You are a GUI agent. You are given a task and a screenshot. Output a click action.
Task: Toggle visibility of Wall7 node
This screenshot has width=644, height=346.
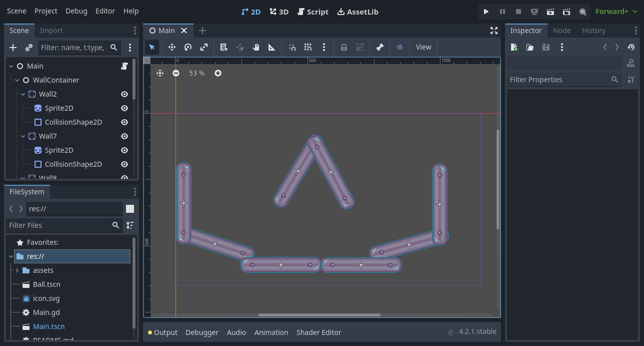[x=124, y=136]
